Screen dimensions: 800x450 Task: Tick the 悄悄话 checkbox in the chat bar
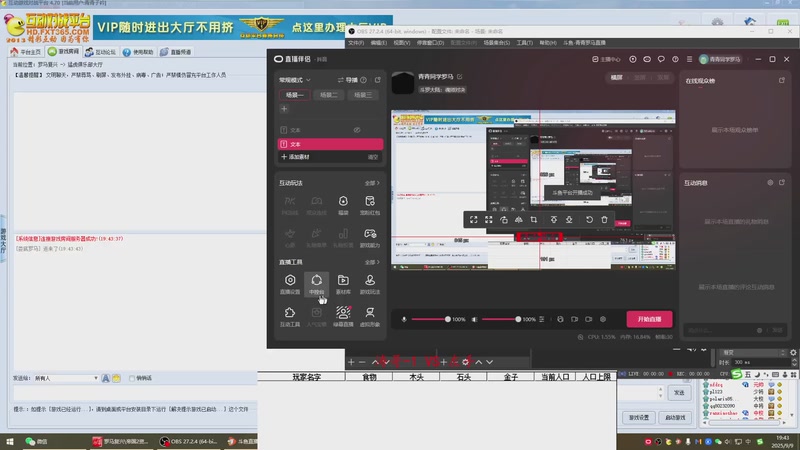(132, 378)
